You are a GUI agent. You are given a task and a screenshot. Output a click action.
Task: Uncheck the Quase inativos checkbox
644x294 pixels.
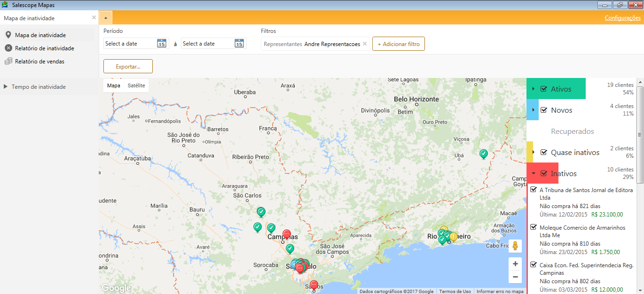coord(543,152)
